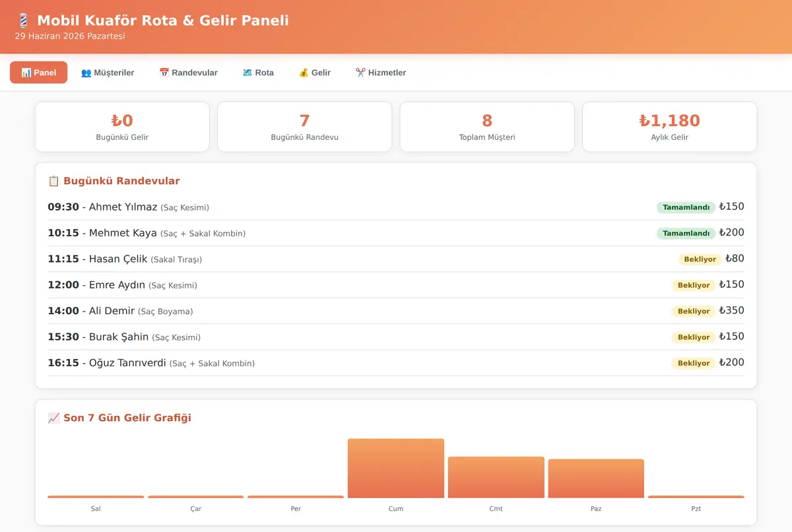Click the 14:00 Ali Demir appointment

pos(396,311)
